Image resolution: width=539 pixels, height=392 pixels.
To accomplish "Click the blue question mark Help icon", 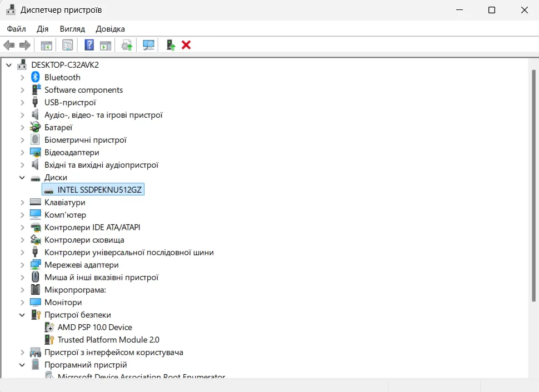I will (89, 45).
